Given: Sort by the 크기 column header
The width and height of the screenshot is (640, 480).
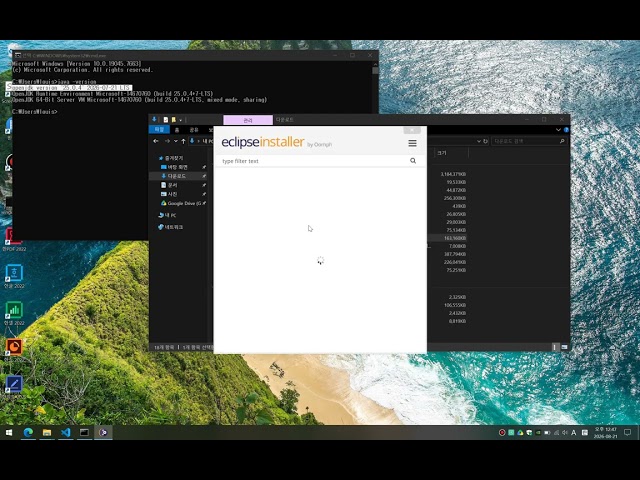Looking at the screenshot, I should (449, 153).
